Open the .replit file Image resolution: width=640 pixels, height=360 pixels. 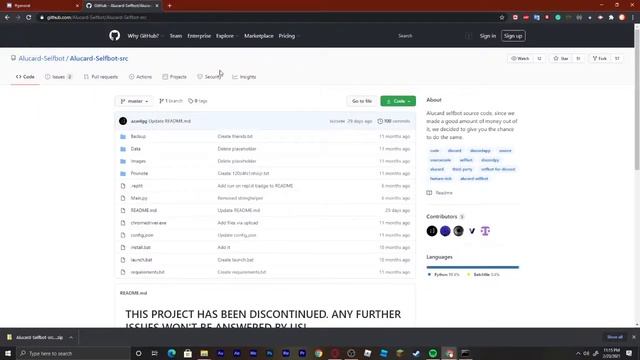point(137,186)
